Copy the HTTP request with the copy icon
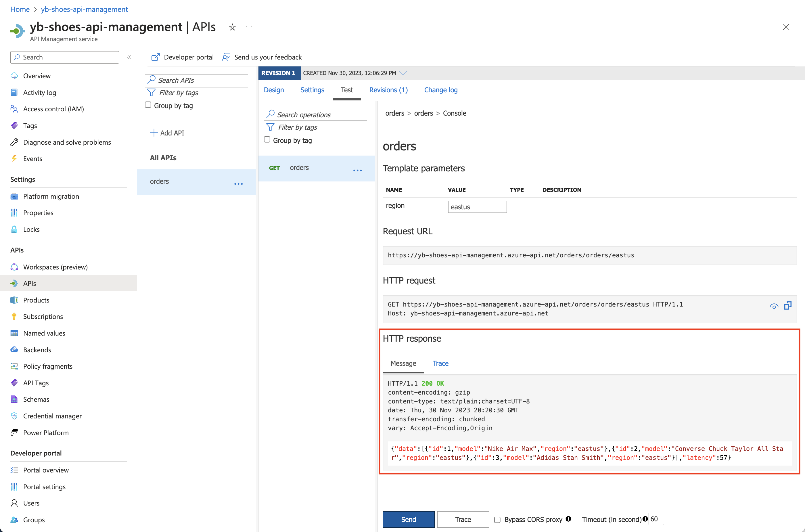This screenshot has height=532, width=805. (788, 306)
